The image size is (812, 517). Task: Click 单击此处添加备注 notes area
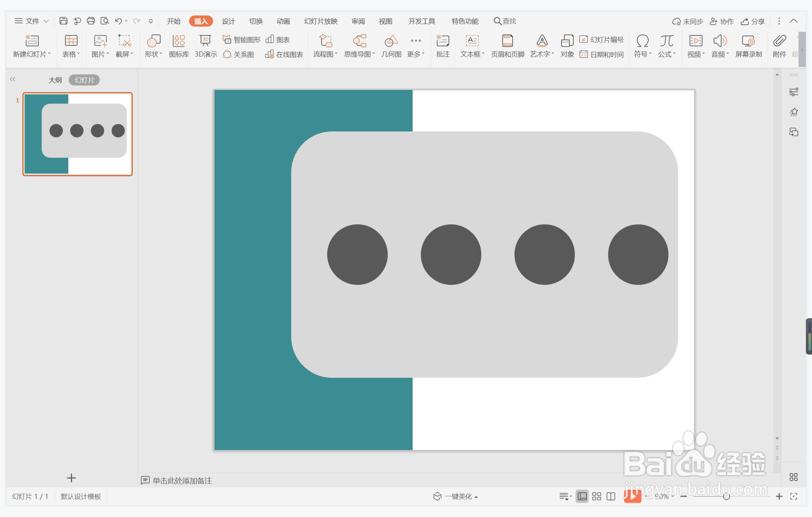182,480
